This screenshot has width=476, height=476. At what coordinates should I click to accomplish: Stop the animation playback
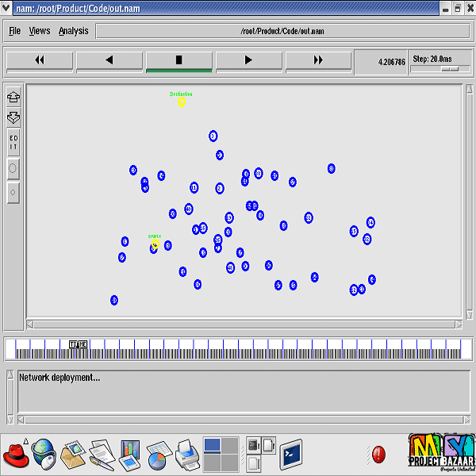coord(178,60)
